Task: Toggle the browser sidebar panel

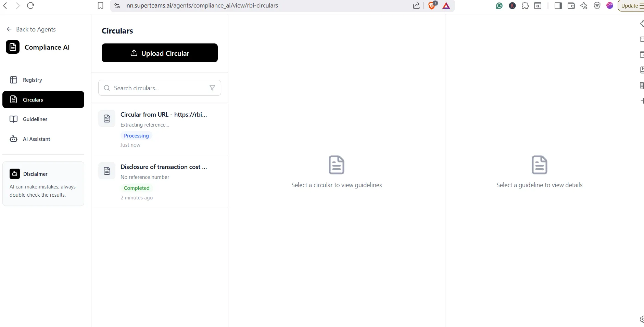Action: point(558,5)
